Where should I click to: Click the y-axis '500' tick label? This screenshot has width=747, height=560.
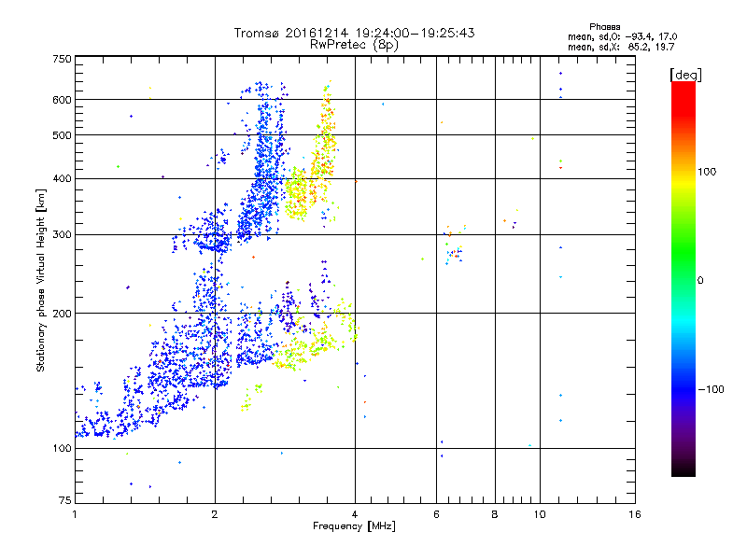[62, 135]
